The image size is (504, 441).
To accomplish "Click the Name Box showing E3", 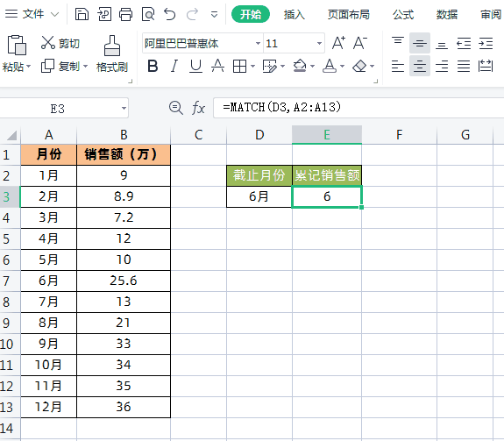I will click(59, 109).
